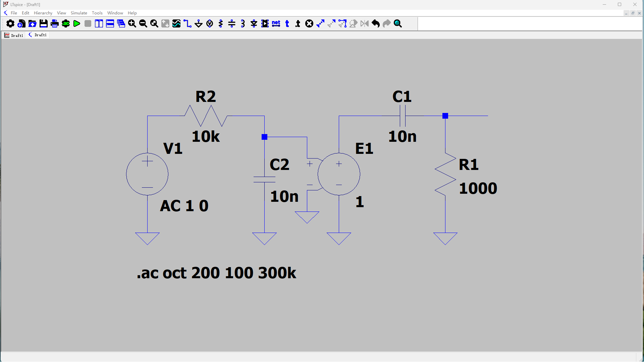Open the Hierarchy menu
Image resolution: width=644 pixels, height=362 pixels.
click(x=43, y=13)
